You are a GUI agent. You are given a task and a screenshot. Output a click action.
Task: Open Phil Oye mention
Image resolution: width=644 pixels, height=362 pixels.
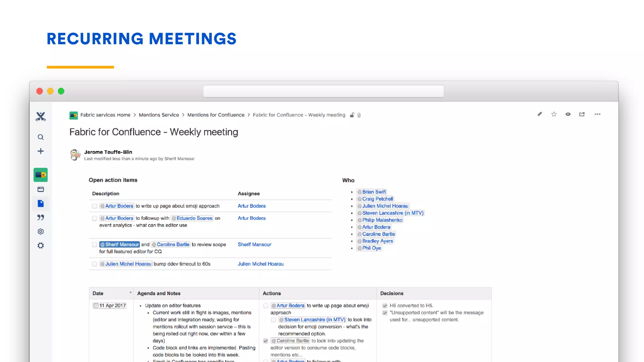[x=369, y=248]
